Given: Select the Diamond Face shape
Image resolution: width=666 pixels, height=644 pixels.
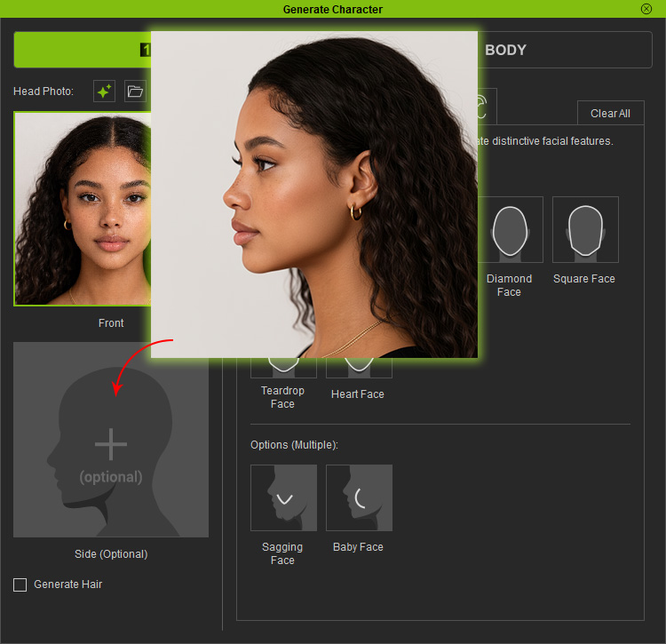Looking at the screenshot, I should 510,229.
